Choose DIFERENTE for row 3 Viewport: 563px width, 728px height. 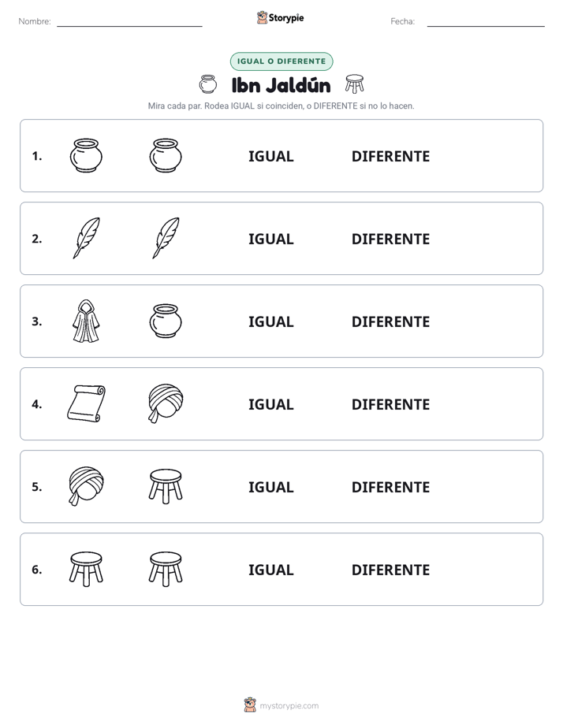[390, 321]
